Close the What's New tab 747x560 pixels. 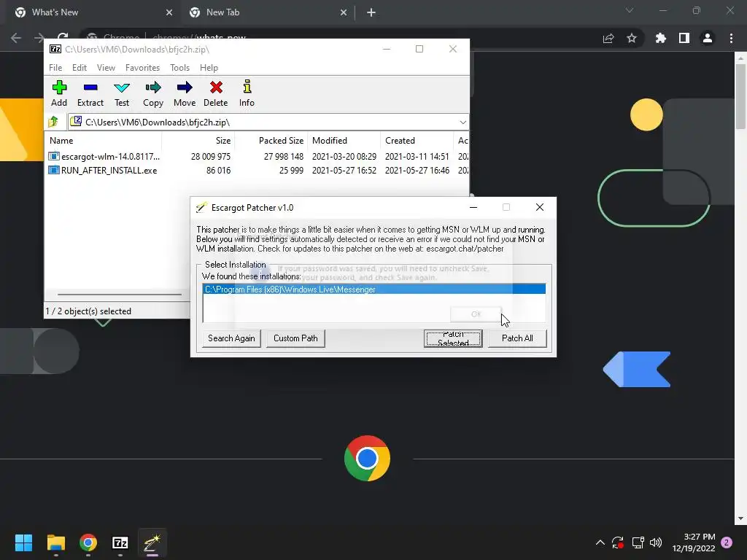(x=169, y=13)
